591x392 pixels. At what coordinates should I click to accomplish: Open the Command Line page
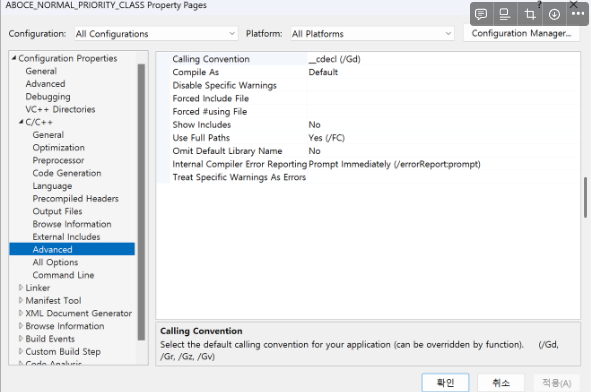pyautogui.click(x=63, y=275)
